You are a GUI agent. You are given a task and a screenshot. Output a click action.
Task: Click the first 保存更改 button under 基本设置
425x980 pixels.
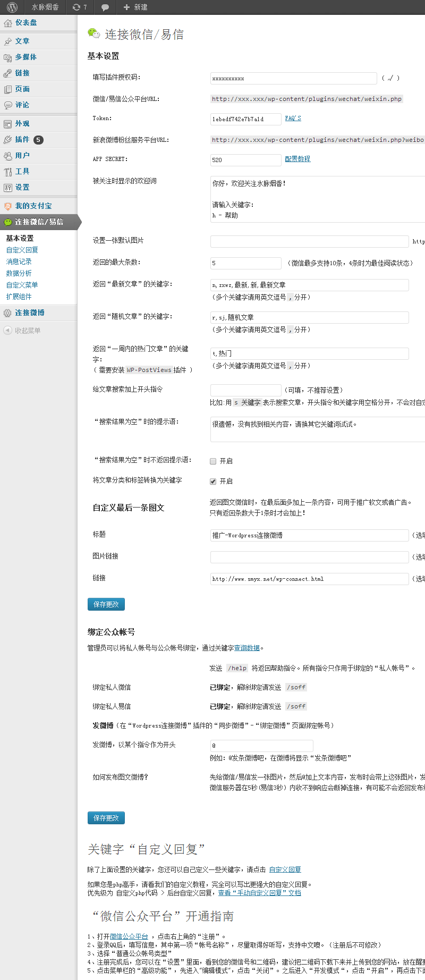click(x=106, y=604)
